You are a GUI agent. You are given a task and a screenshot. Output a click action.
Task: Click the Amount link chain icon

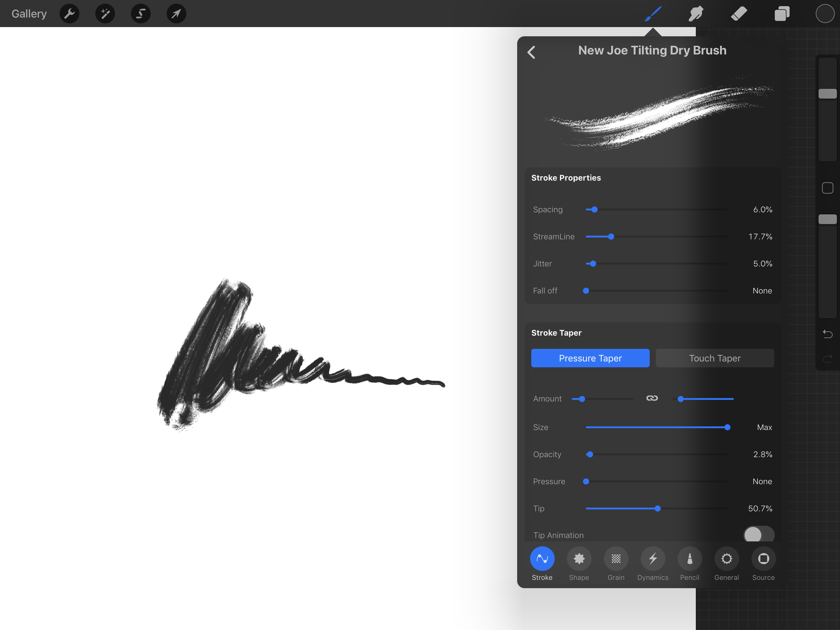(x=652, y=398)
